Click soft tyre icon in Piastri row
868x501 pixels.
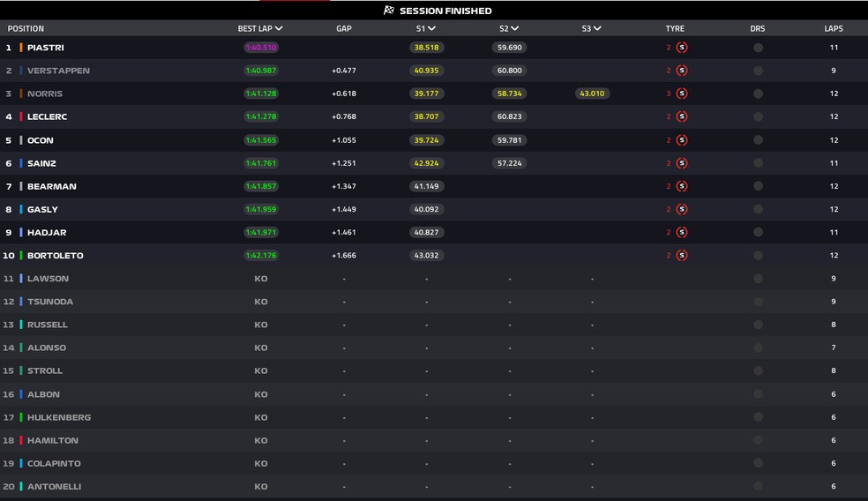(x=682, y=48)
